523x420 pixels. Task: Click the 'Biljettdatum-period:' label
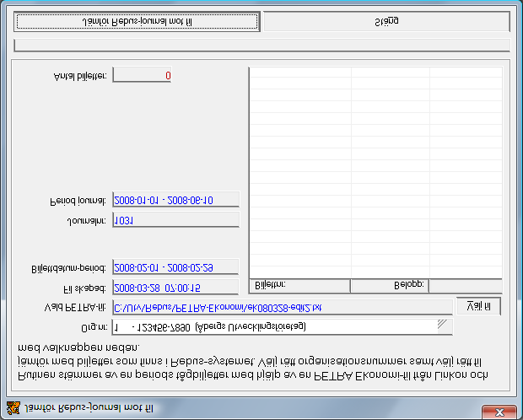(x=68, y=268)
